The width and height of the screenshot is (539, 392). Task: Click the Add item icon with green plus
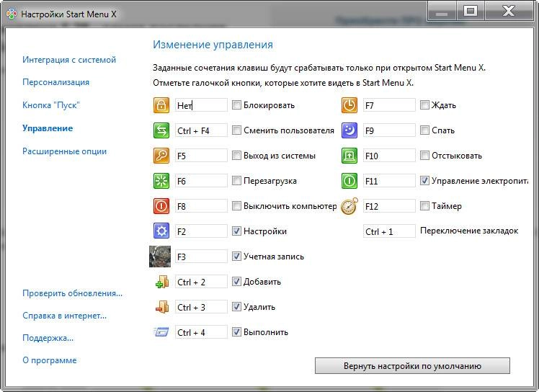click(162, 282)
